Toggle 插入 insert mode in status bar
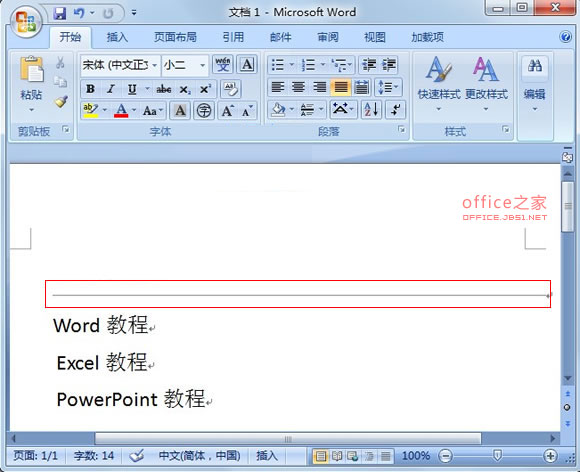This screenshot has height=472, width=580. click(x=267, y=456)
